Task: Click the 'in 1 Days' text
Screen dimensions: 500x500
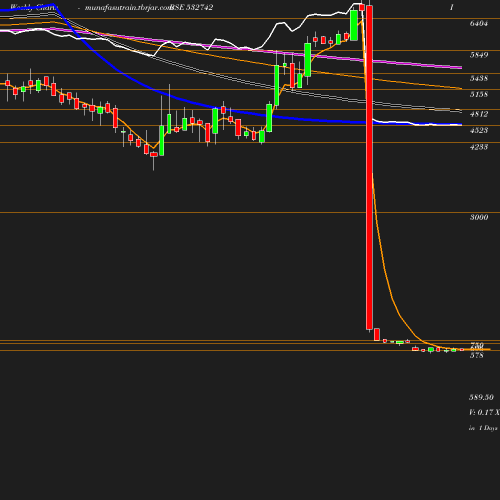Action: click(483, 428)
